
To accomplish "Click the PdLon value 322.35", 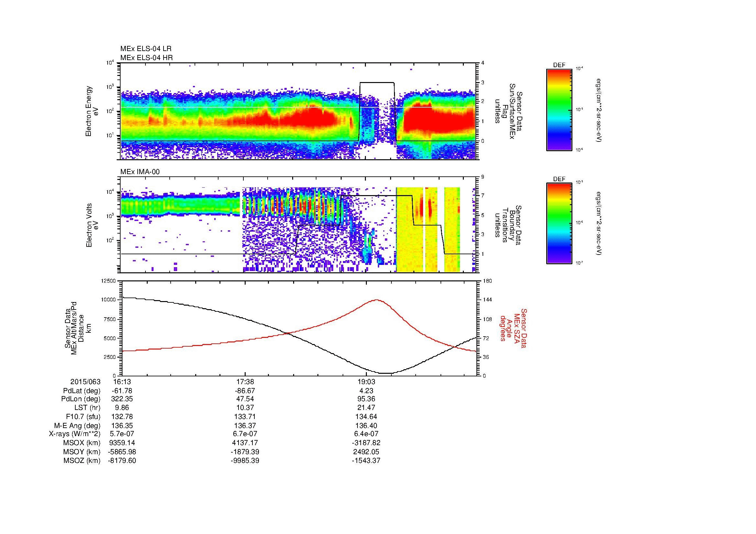I will [122, 399].
